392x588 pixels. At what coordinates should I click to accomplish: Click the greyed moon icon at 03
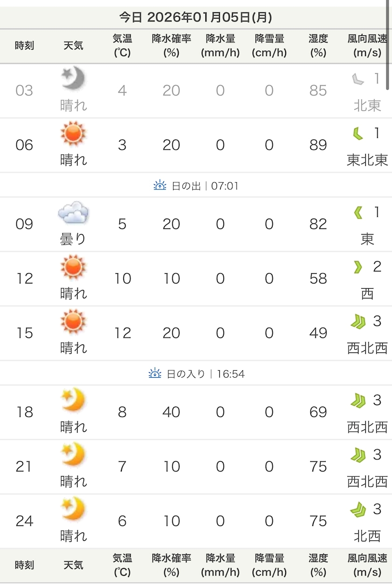(x=73, y=78)
